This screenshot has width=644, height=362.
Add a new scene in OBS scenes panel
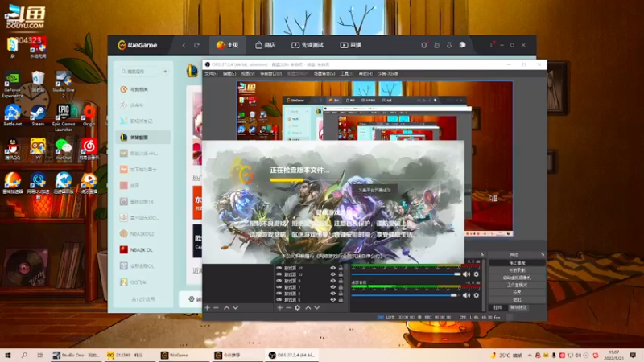coord(208,307)
